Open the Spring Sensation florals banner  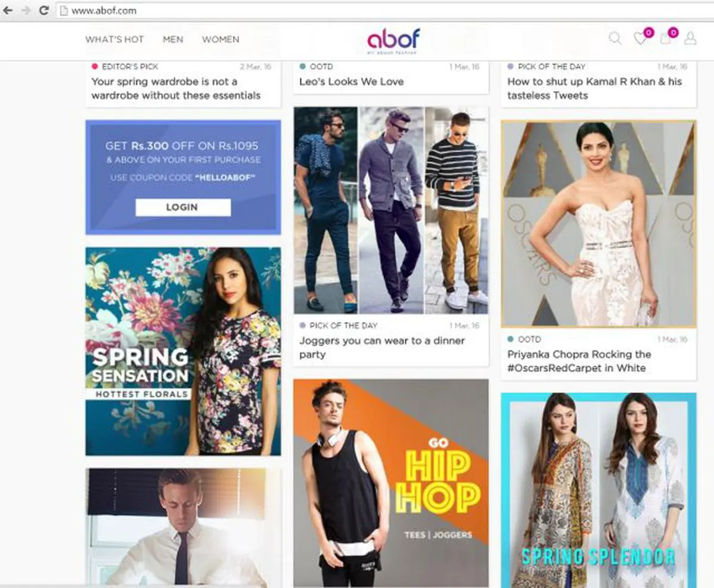tap(183, 351)
